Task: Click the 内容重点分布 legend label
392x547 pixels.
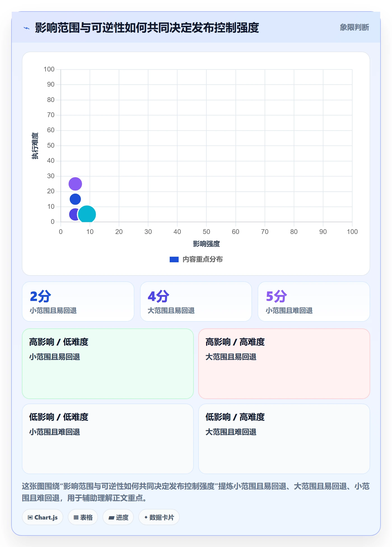Action: click(x=202, y=259)
